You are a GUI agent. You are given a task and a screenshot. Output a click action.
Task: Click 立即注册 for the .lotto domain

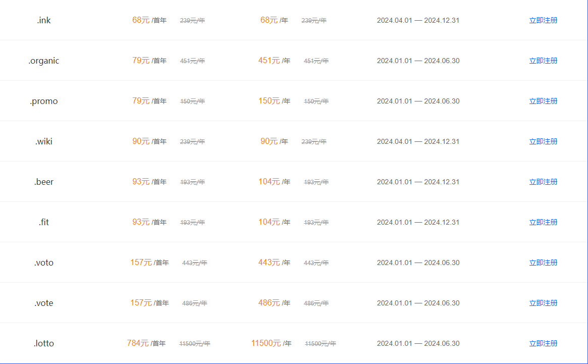[x=543, y=343]
